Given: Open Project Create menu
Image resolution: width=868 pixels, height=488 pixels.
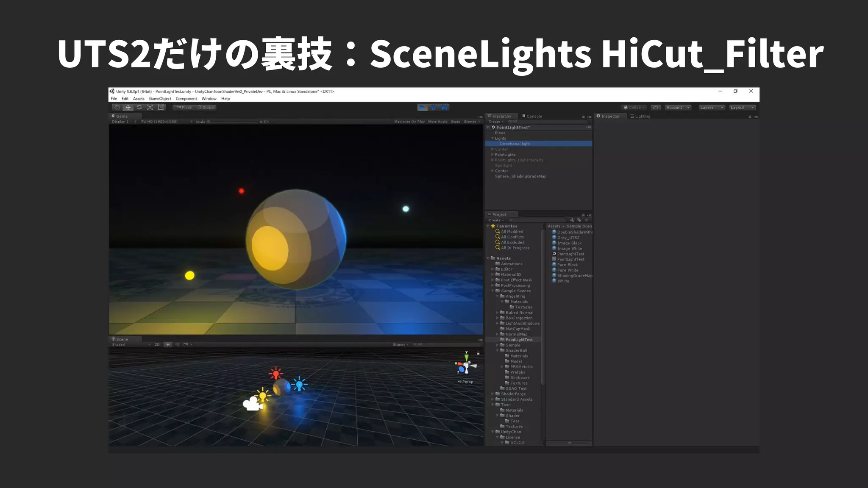Looking at the screenshot, I should click(x=496, y=220).
